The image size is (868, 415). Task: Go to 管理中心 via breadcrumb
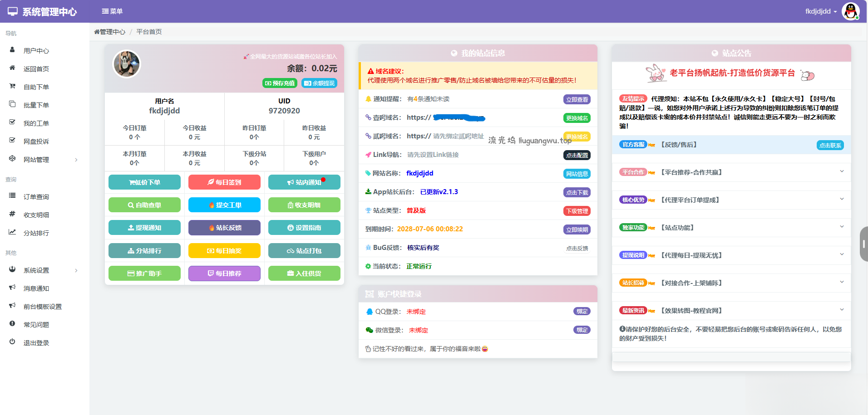(x=110, y=32)
